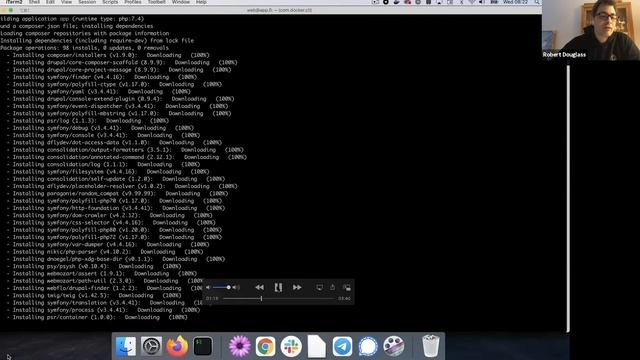The height and width of the screenshot is (360, 640).
Task: Click the 'Installing composer/installers (v1.9.0)' line
Action: click(108, 55)
